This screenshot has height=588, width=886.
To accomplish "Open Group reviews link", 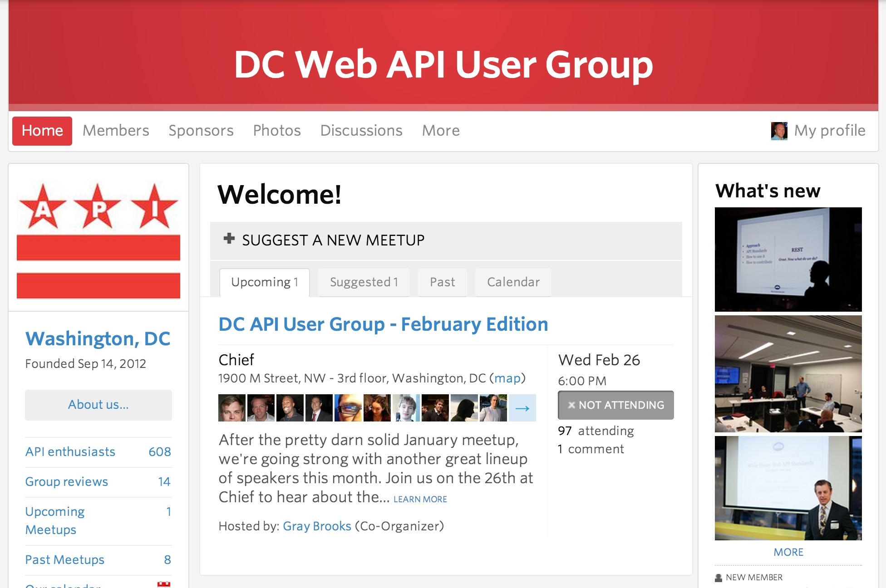I will point(98,482).
